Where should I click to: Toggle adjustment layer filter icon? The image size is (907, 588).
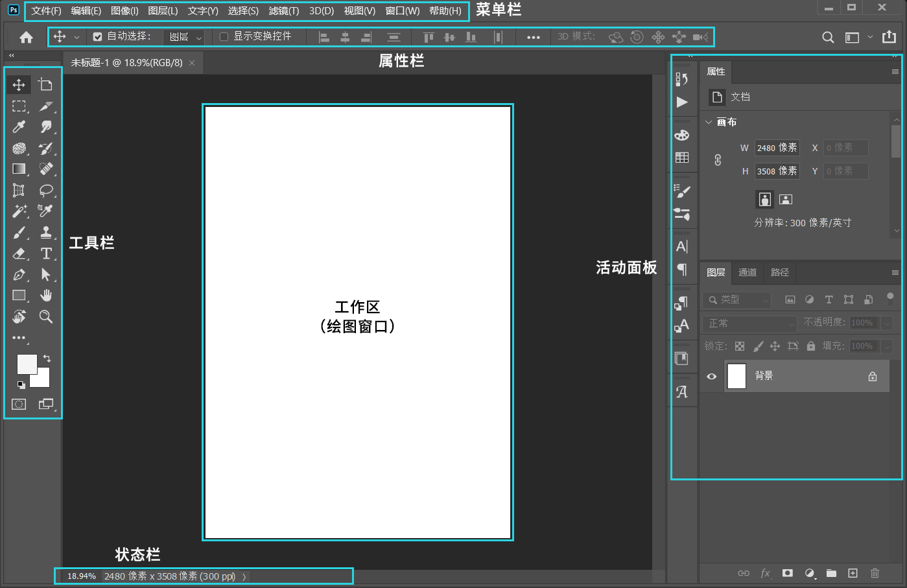[x=809, y=300]
